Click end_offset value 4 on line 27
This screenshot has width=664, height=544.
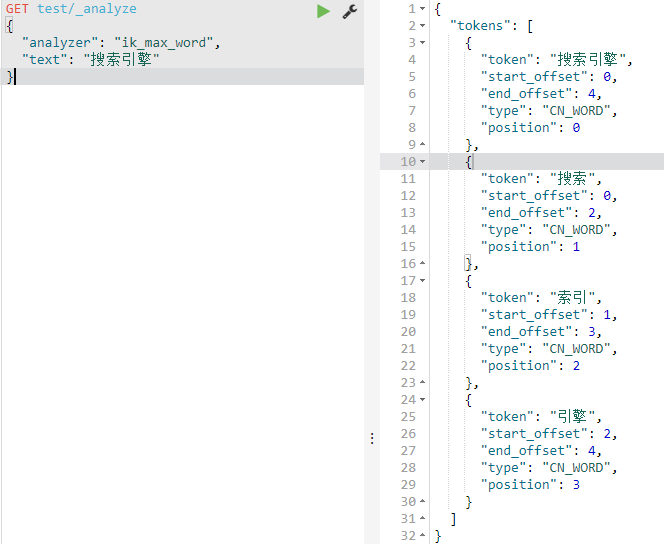pos(592,450)
